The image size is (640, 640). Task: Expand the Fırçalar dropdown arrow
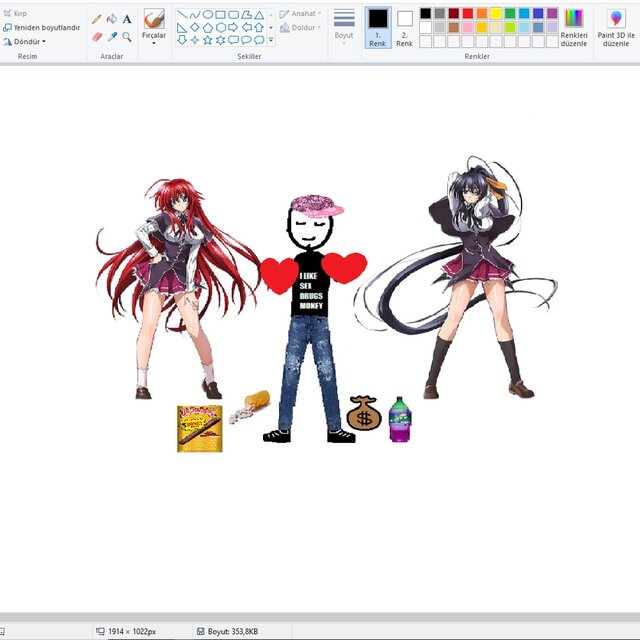pos(154,43)
